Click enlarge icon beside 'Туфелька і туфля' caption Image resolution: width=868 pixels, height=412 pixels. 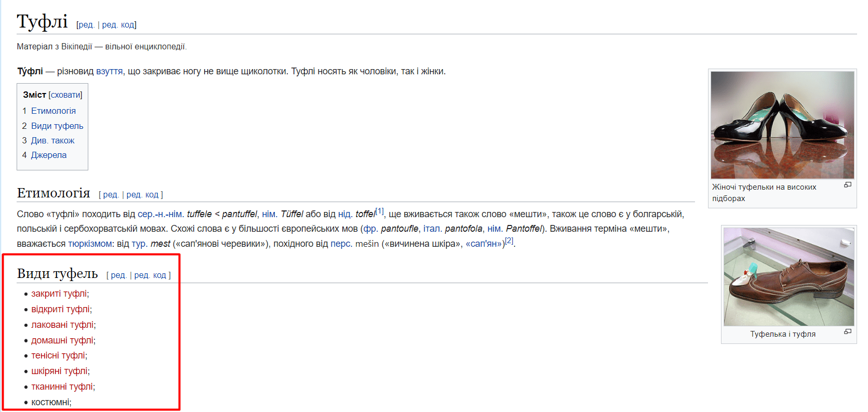[x=847, y=331]
